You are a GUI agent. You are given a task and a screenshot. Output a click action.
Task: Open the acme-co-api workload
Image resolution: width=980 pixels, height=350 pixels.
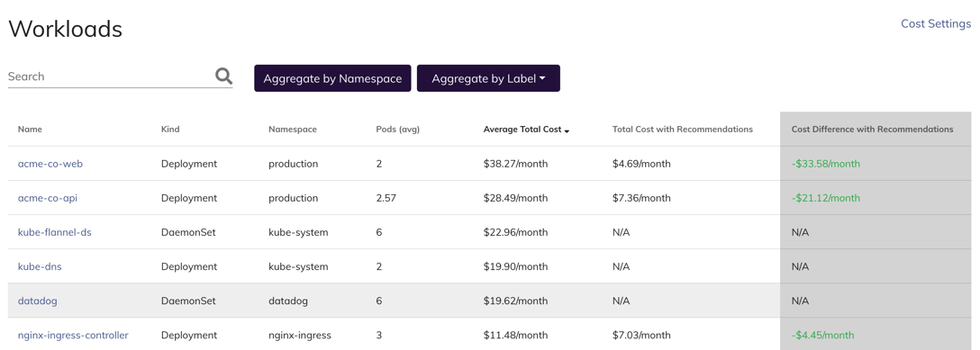pyautogui.click(x=48, y=198)
